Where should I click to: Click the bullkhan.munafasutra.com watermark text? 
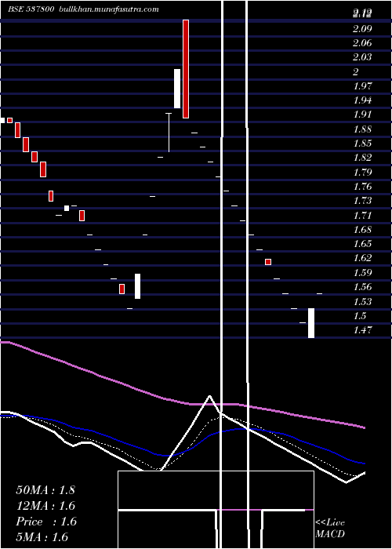pos(109,9)
